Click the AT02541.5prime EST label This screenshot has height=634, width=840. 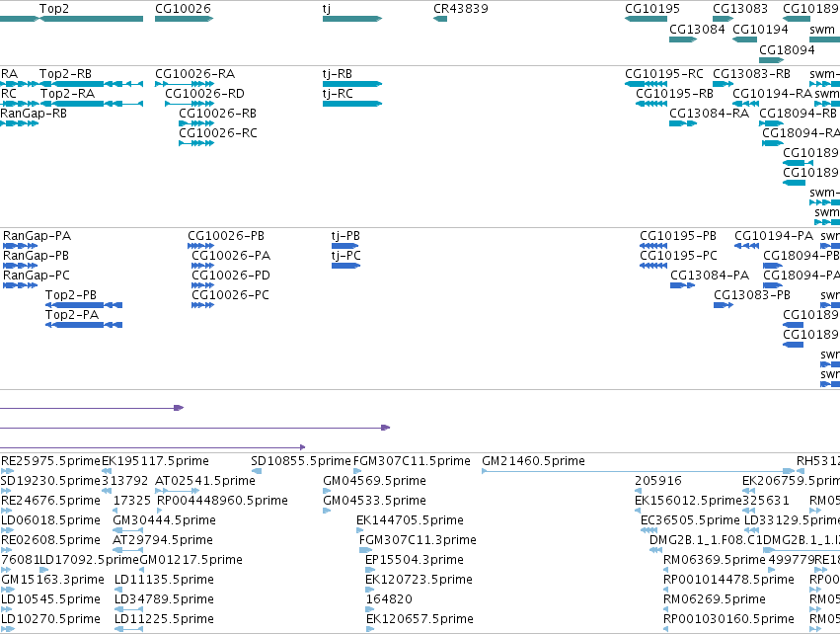coord(205,481)
